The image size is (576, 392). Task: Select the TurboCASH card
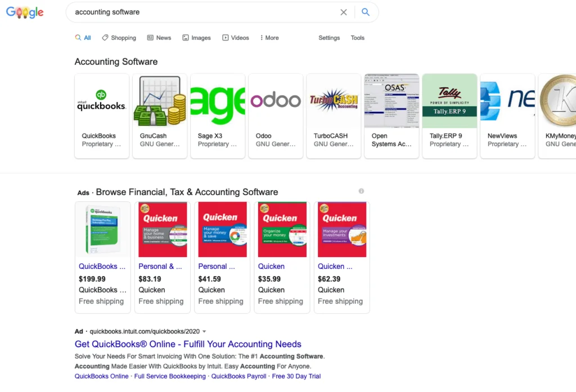pyautogui.click(x=334, y=116)
